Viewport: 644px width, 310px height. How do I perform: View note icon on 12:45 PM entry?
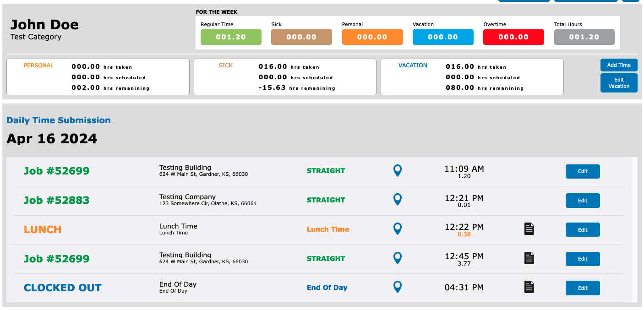tap(529, 258)
